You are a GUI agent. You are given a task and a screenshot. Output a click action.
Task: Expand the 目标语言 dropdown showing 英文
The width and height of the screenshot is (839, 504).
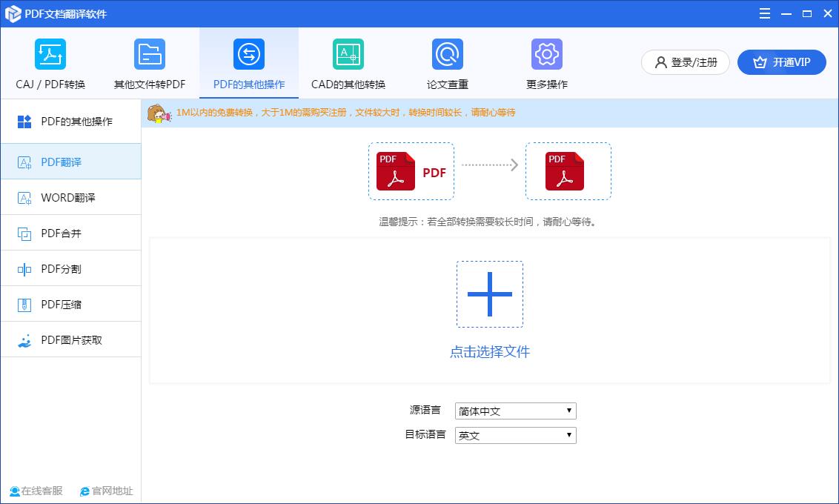[515, 435]
